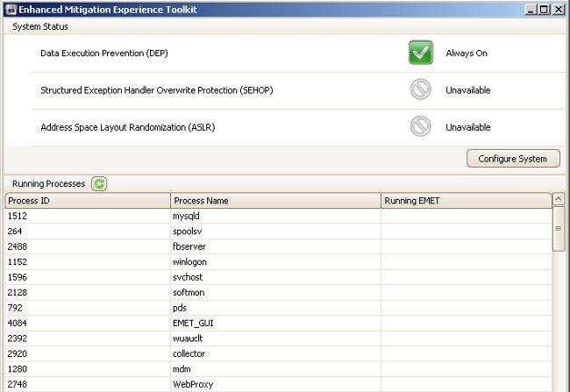Click the scrollbar up arrow
570x392 pixels.
(559, 199)
